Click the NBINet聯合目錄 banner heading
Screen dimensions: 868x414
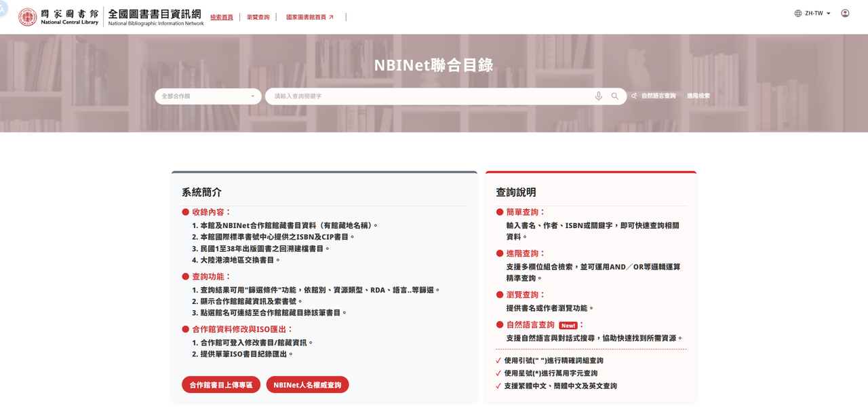(434, 65)
